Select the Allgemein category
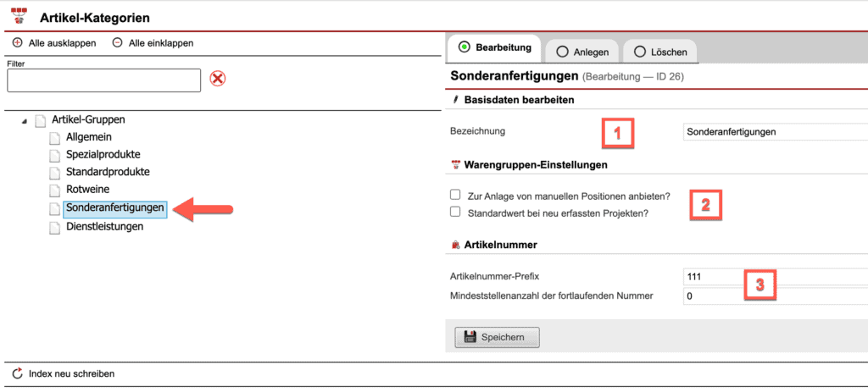The image size is (868, 392). [90, 137]
